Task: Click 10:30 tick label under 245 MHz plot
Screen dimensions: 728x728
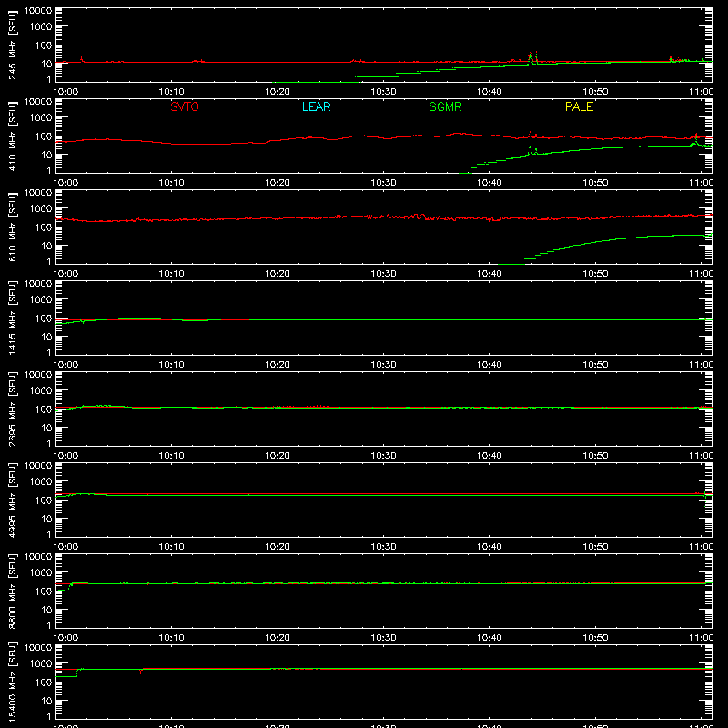Action: click(x=383, y=92)
